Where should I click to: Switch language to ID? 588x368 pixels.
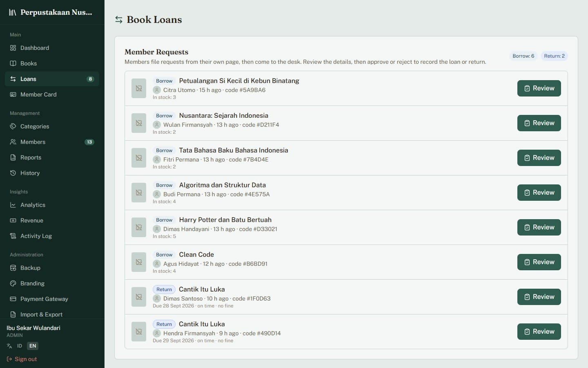coord(20,346)
